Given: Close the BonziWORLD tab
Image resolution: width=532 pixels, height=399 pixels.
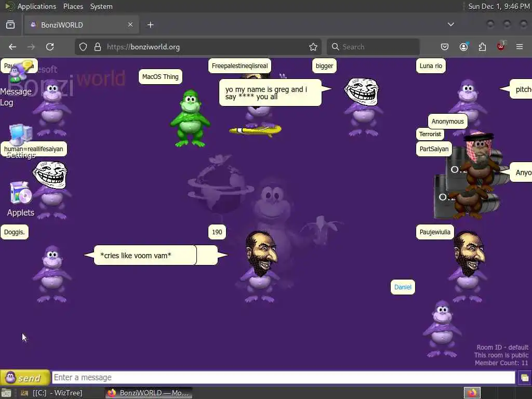Looking at the screenshot, I should 130,25.
